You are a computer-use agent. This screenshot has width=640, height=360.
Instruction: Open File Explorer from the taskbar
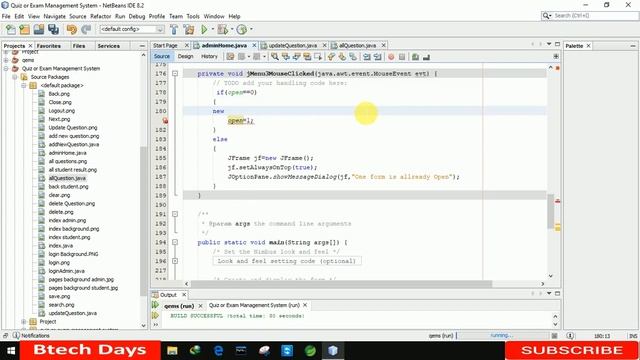[172, 350]
